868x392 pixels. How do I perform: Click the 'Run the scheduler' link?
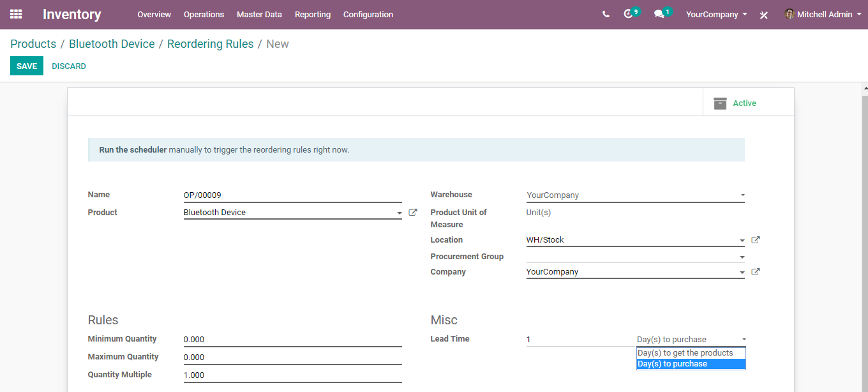133,150
